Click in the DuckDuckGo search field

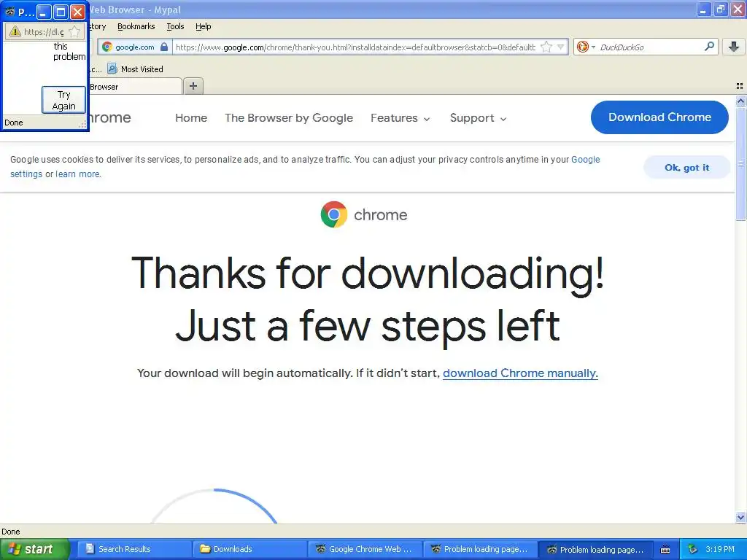point(650,47)
